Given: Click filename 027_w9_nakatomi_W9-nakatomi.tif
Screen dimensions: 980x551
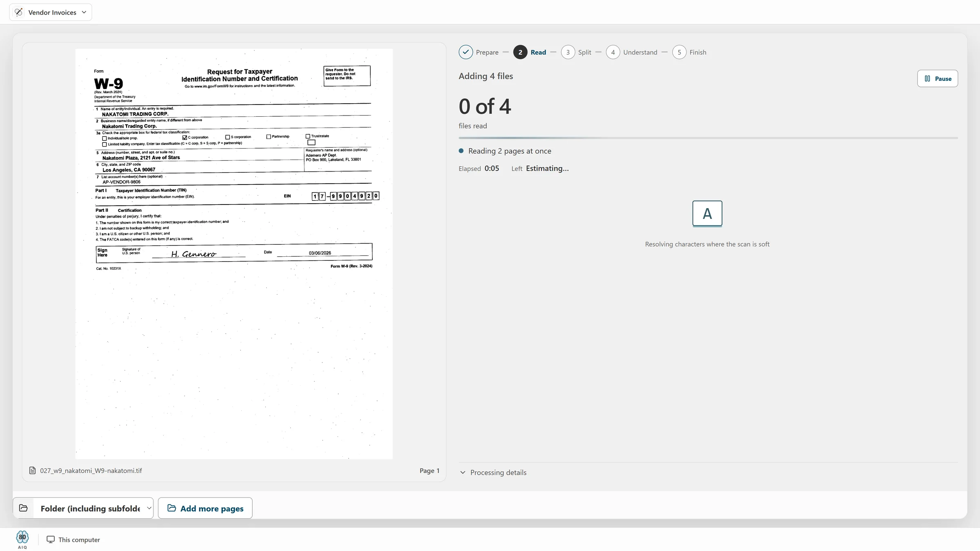Looking at the screenshot, I should (91, 471).
